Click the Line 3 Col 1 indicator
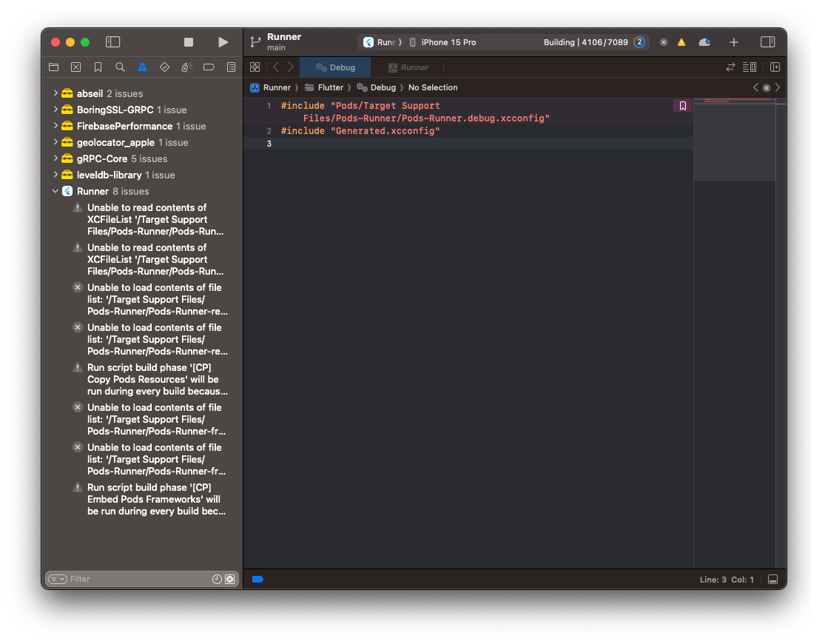 (727, 580)
